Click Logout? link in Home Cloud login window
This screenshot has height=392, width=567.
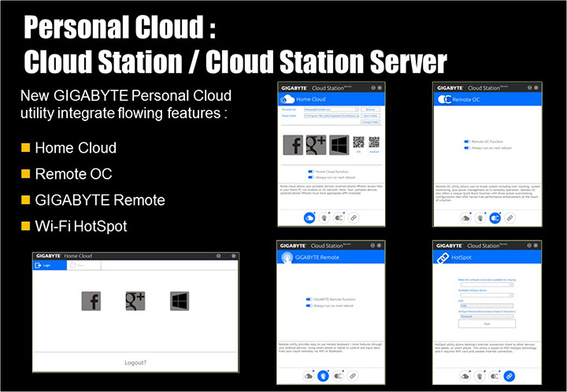click(x=135, y=362)
